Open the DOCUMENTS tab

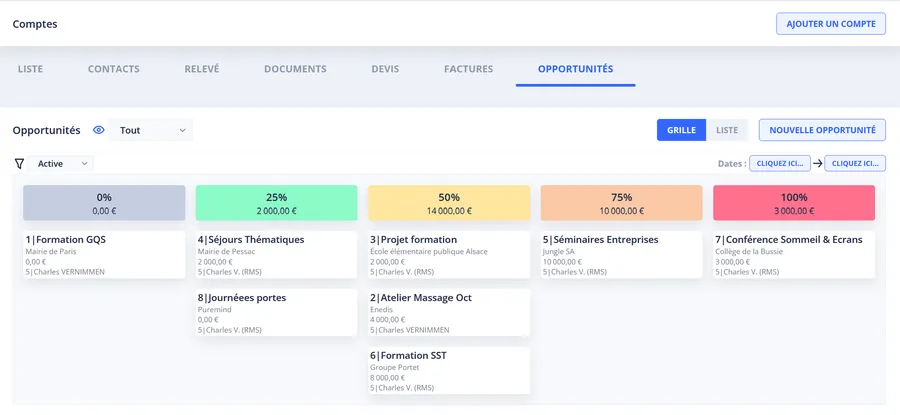(295, 69)
